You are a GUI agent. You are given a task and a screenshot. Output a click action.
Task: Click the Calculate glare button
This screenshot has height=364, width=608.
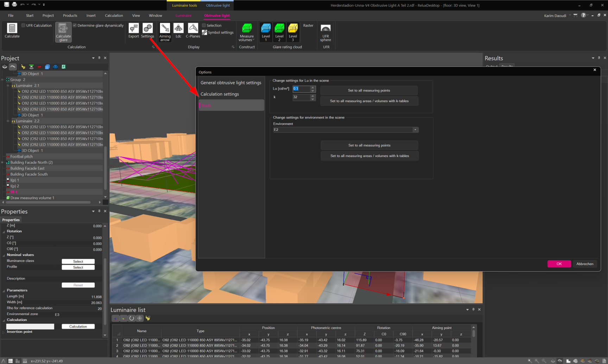[63, 32]
